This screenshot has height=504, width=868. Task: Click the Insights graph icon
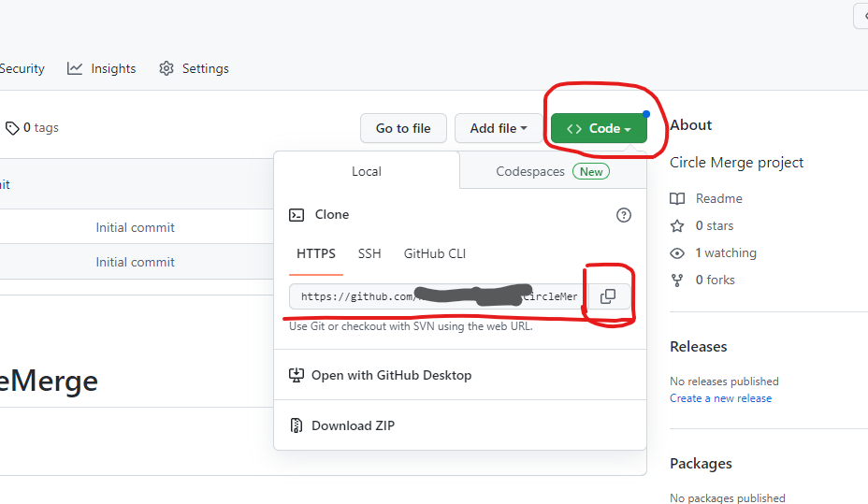point(75,68)
